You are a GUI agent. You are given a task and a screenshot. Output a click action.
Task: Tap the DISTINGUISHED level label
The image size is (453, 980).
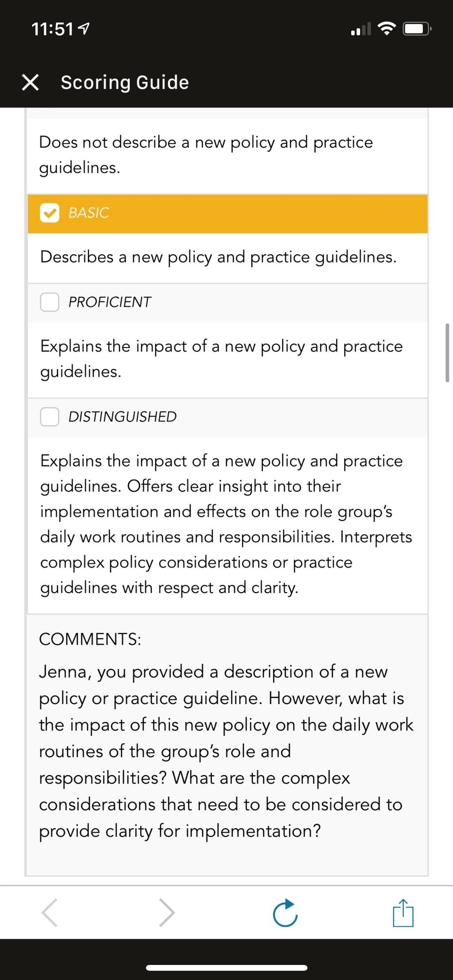tap(123, 417)
